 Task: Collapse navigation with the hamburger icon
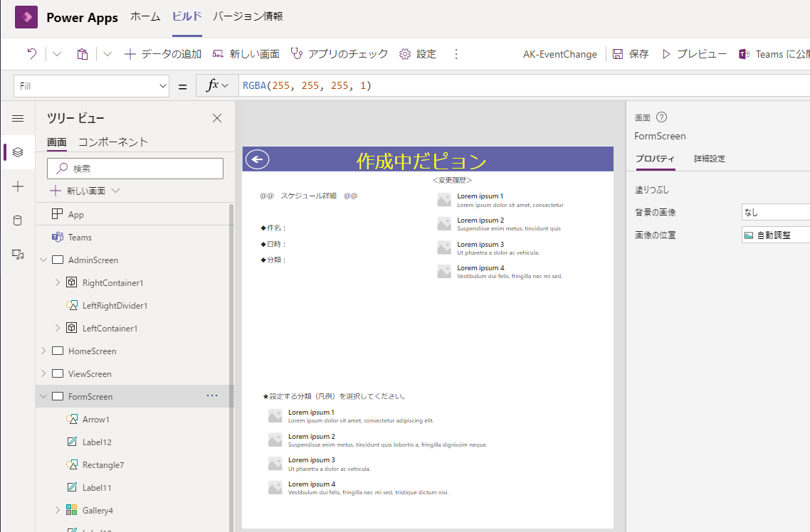pos(18,118)
